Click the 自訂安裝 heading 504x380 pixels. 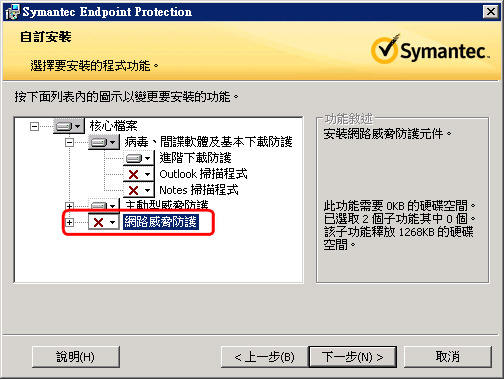[46, 37]
